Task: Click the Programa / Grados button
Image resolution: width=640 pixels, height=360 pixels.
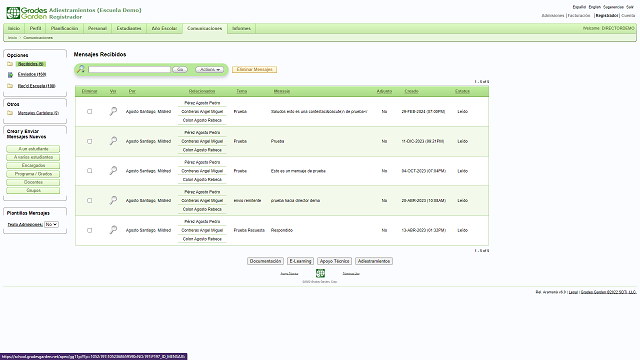Action: 33,174
